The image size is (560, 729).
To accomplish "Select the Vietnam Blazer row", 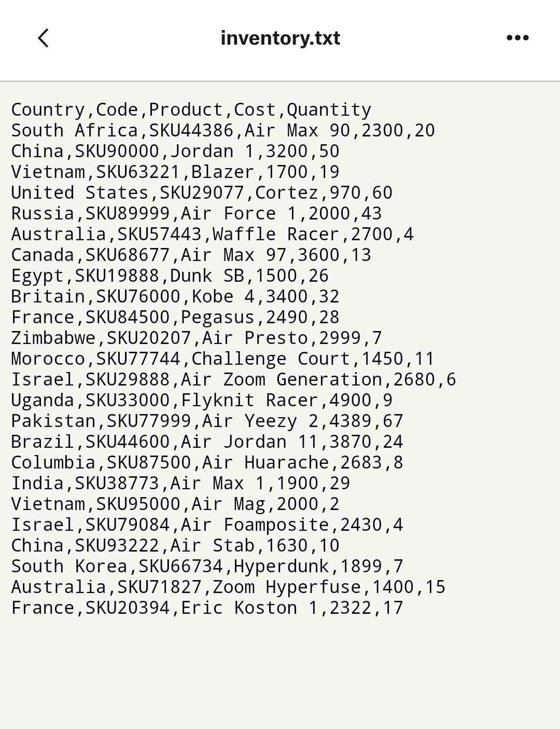I will tap(174, 171).
